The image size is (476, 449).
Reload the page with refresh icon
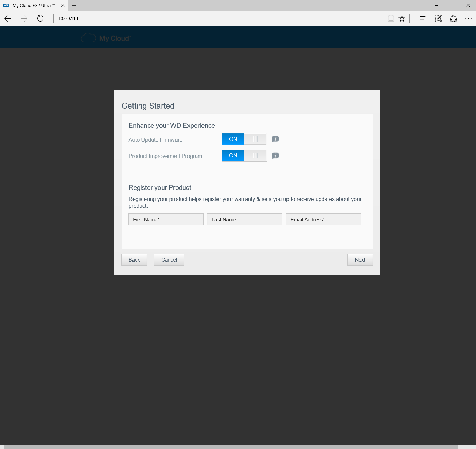[40, 18]
